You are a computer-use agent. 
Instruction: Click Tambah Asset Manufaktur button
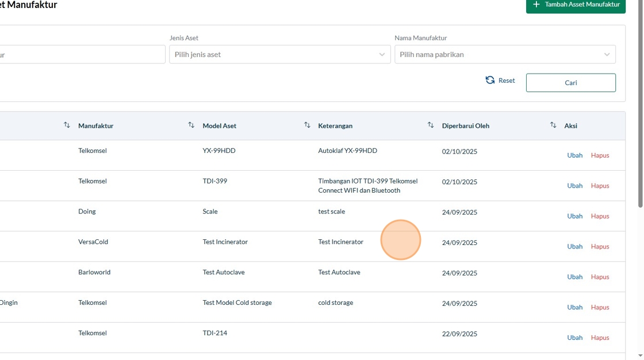(x=576, y=5)
